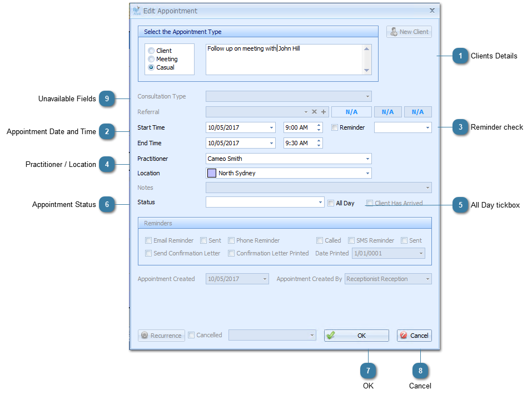
Task: Tick the Client Has Arrived checkbox
Action: [370, 203]
